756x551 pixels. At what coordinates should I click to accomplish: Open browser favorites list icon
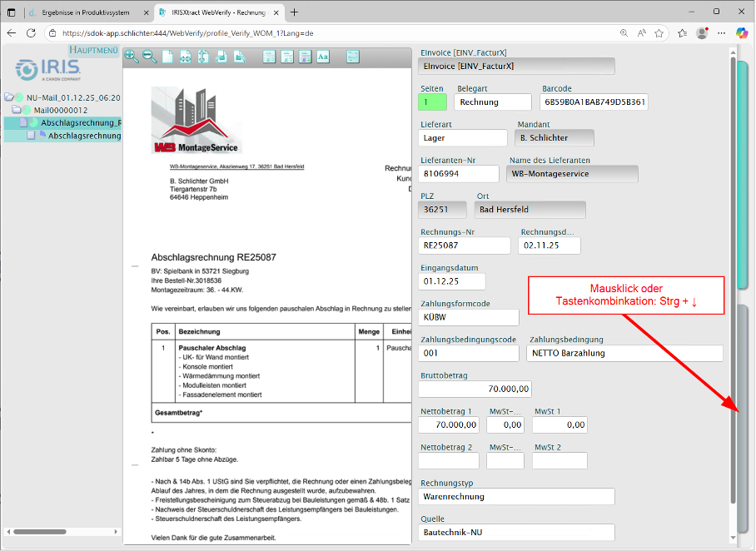[x=682, y=32]
